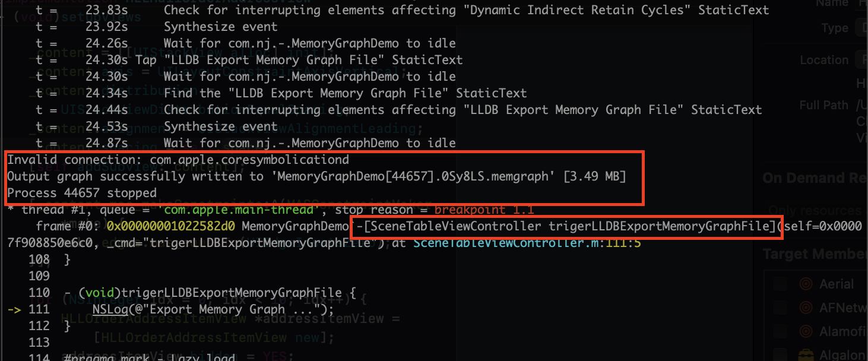Click the "breakpoint 1.1" stop reason text
Viewport: 868px width, 361px height.
tap(484, 210)
